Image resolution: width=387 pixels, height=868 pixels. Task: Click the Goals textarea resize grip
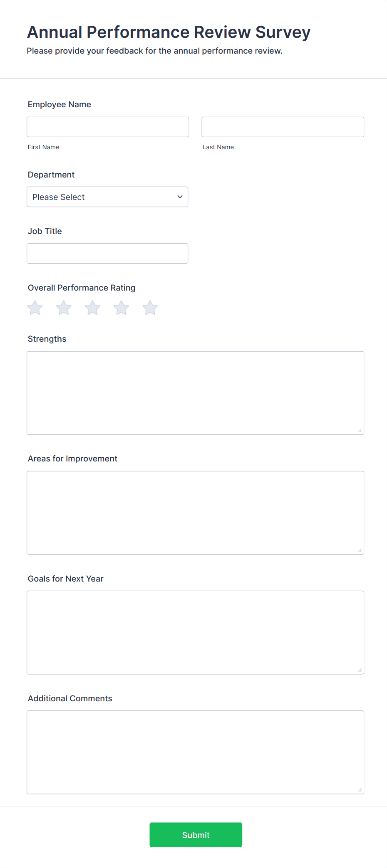[x=360, y=670]
